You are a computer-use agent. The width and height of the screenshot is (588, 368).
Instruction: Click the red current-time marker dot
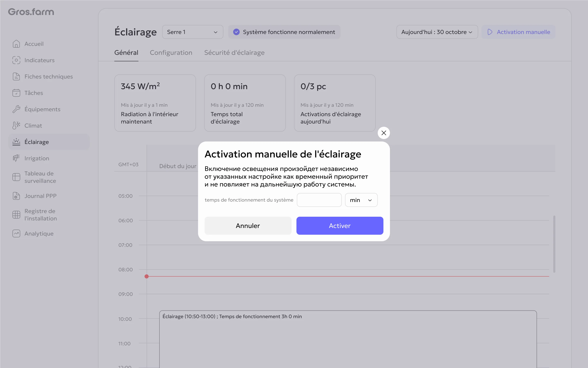147,276
